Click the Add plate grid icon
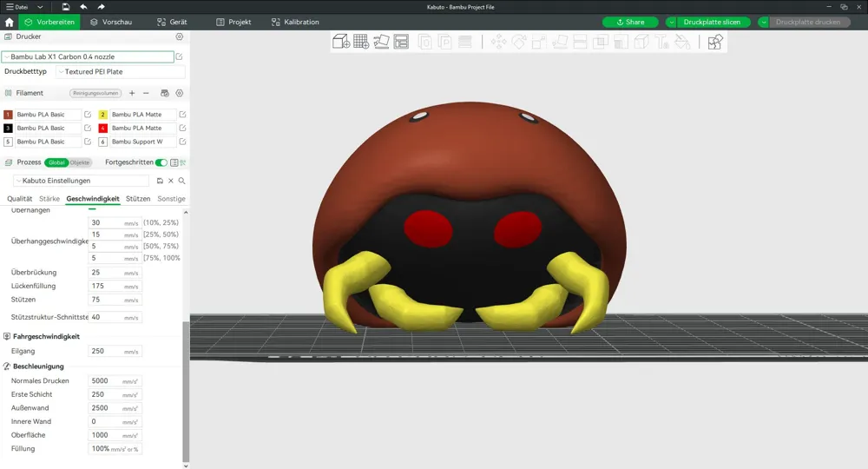The height and width of the screenshot is (469, 868). 361,42
